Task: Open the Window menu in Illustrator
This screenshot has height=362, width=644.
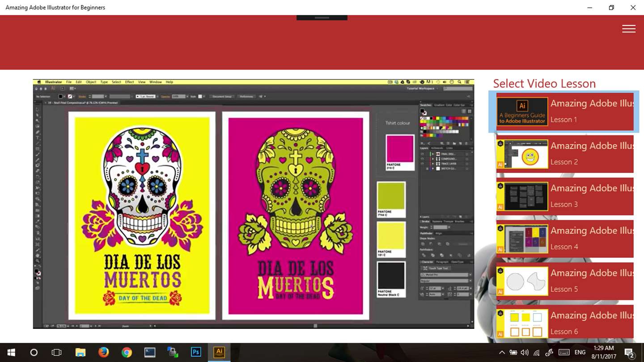Action: click(x=155, y=82)
